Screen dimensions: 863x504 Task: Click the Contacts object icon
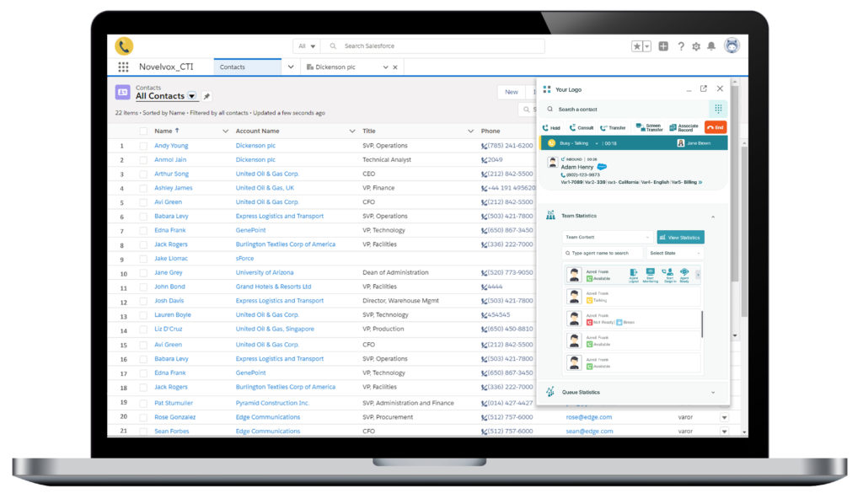coord(122,92)
